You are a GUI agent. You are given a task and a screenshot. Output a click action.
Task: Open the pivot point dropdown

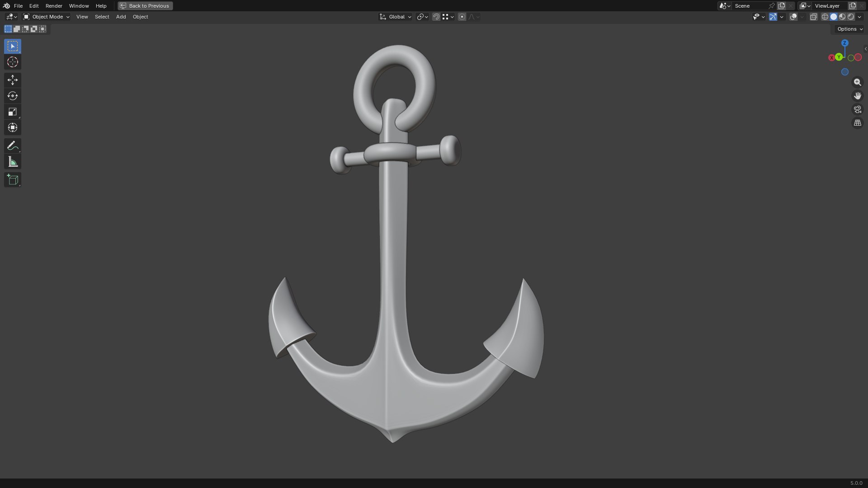(422, 17)
